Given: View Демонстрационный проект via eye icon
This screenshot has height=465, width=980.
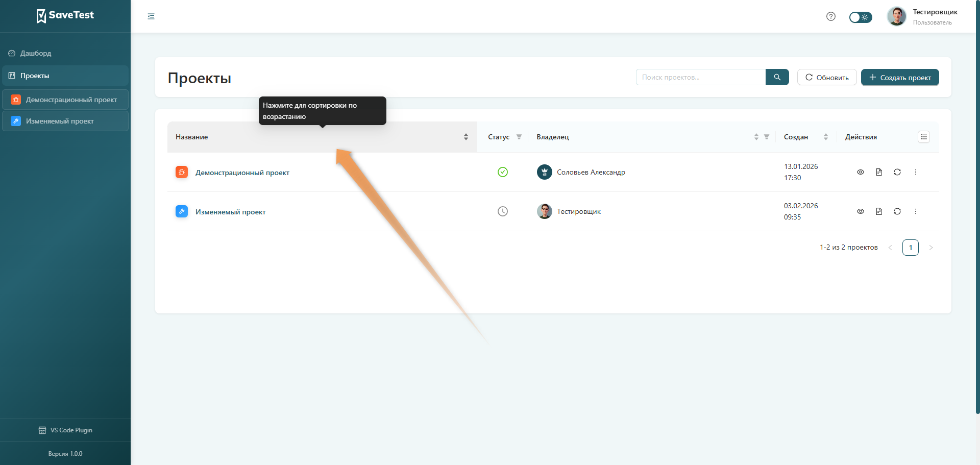Looking at the screenshot, I should pyautogui.click(x=860, y=172).
